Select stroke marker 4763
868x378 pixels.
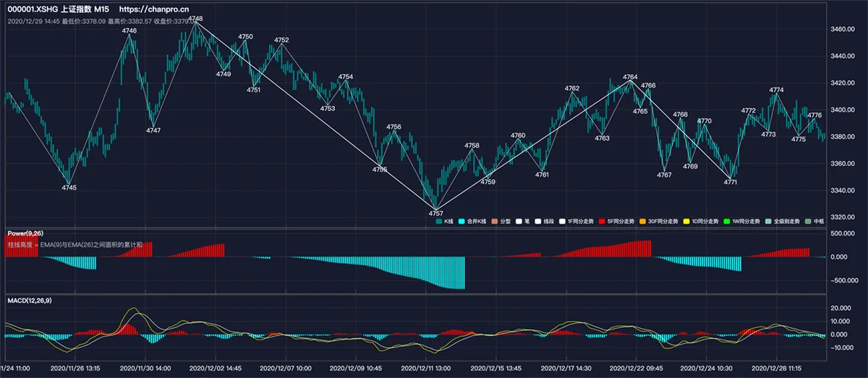(602, 138)
